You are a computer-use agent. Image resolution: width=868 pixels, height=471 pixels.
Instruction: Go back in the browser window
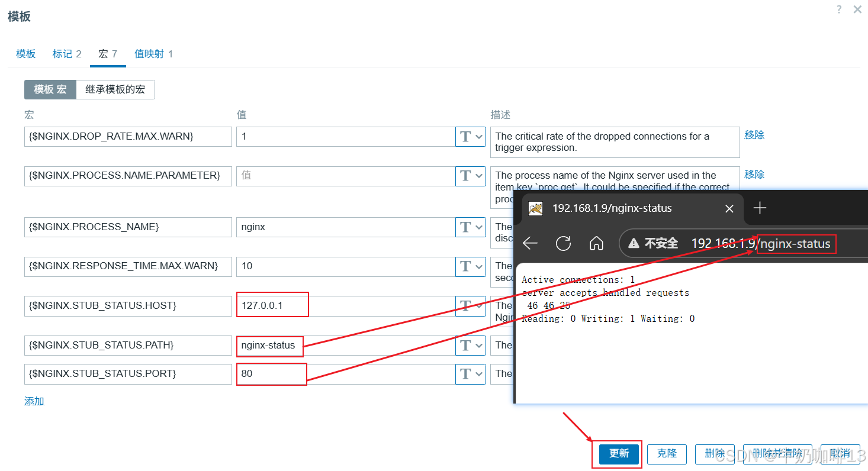530,244
